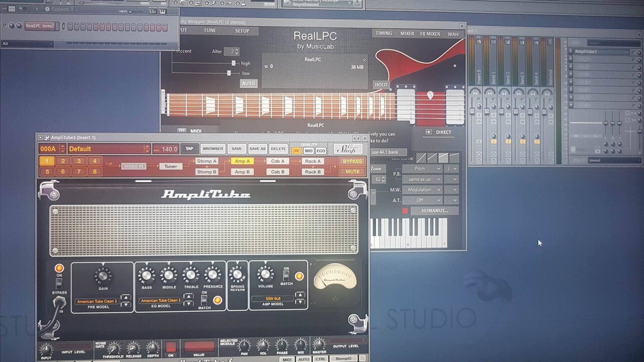Open the AmpliTube Default preset selector
The height and width of the screenshot is (362, 644).
pyautogui.click(x=109, y=149)
